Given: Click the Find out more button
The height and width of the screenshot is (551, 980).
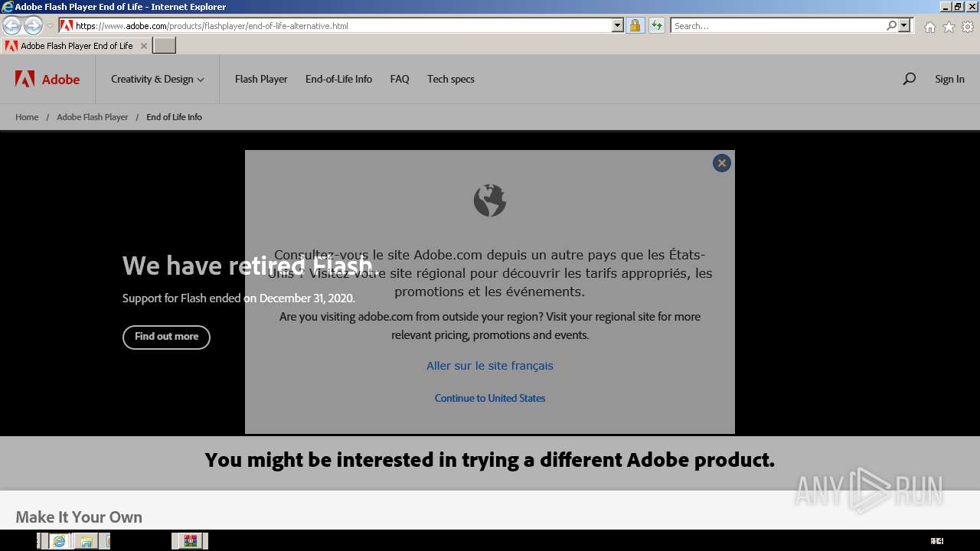Looking at the screenshot, I should [x=166, y=337].
